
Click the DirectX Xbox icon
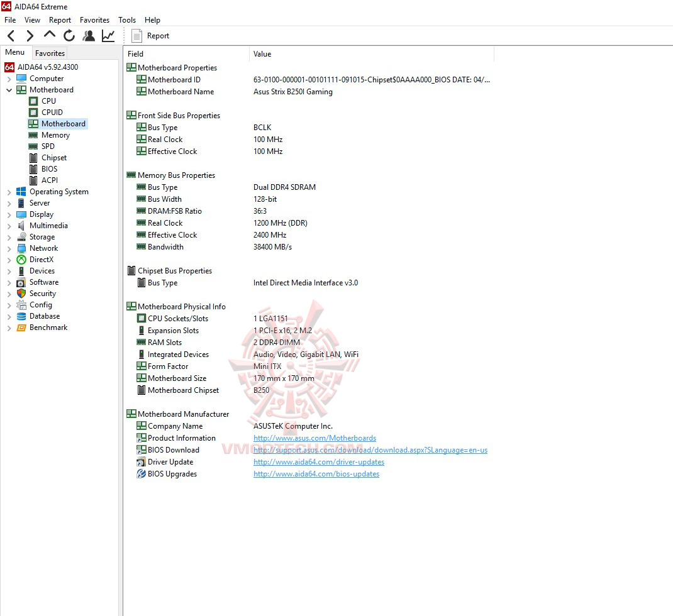[x=21, y=260]
